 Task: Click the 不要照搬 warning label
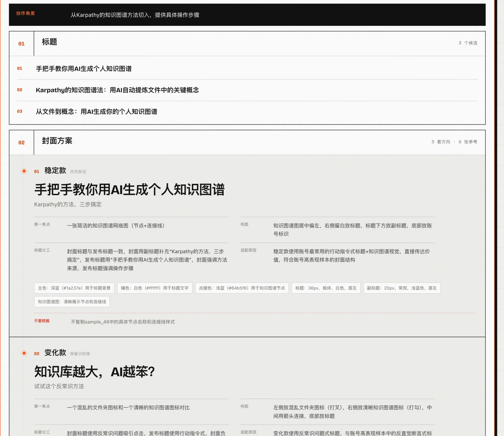(x=42, y=321)
